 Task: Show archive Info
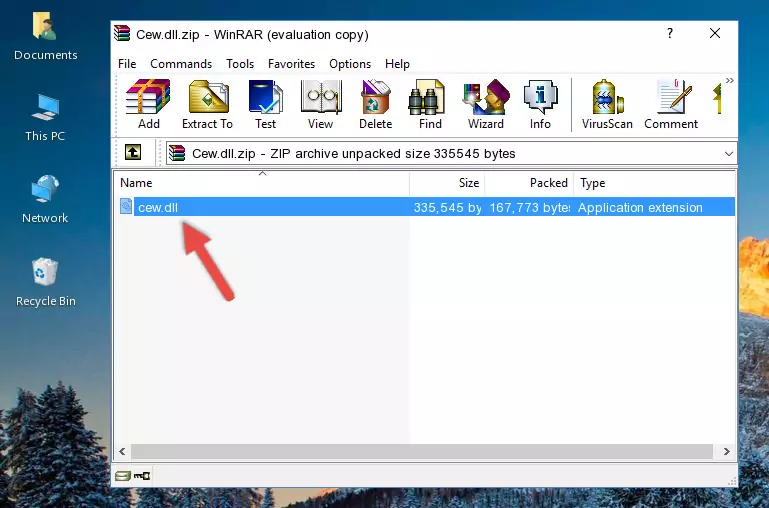tap(540, 104)
